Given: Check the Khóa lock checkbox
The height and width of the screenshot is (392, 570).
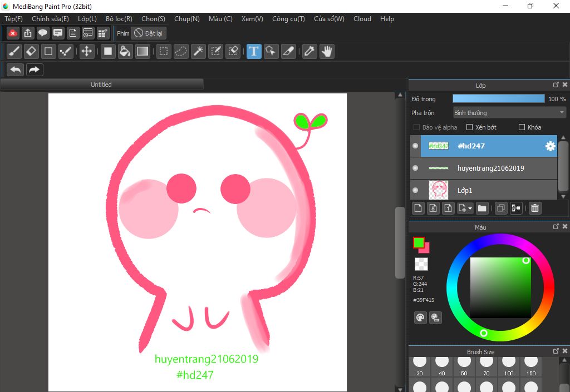Looking at the screenshot, I should click(x=522, y=127).
